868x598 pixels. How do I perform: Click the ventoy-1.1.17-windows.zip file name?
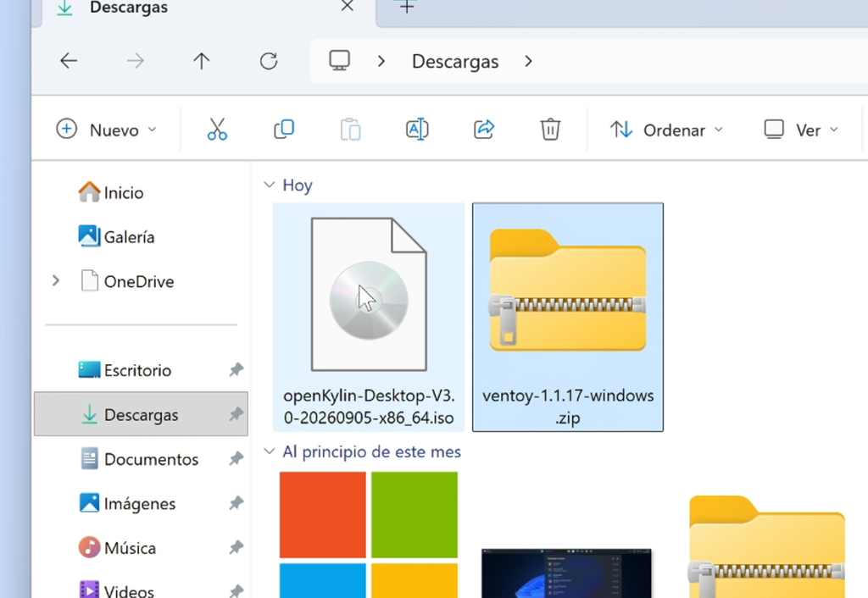pyautogui.click(x=568, y=407)
